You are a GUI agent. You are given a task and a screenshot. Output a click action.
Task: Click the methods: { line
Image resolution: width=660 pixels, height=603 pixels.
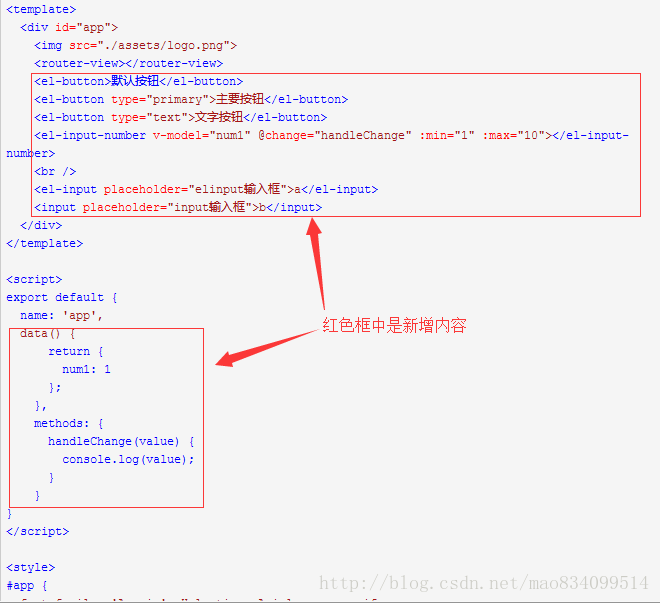point(69,423)
